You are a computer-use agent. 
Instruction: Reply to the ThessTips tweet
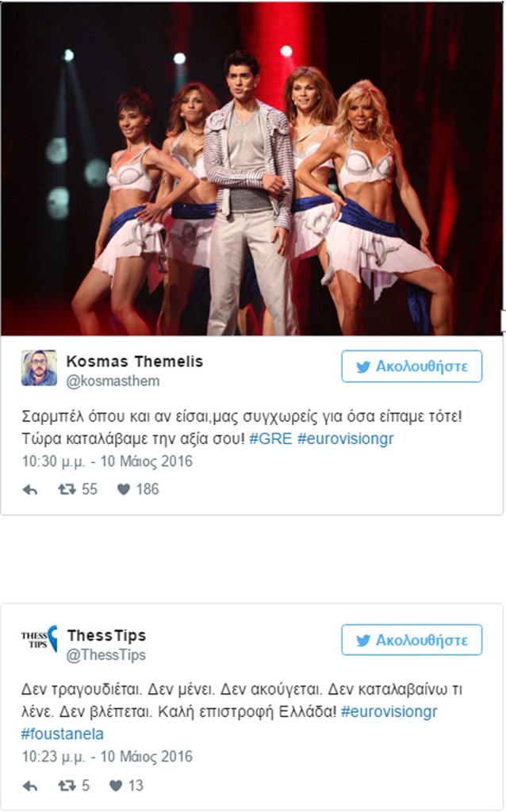[x=30, y=786]
